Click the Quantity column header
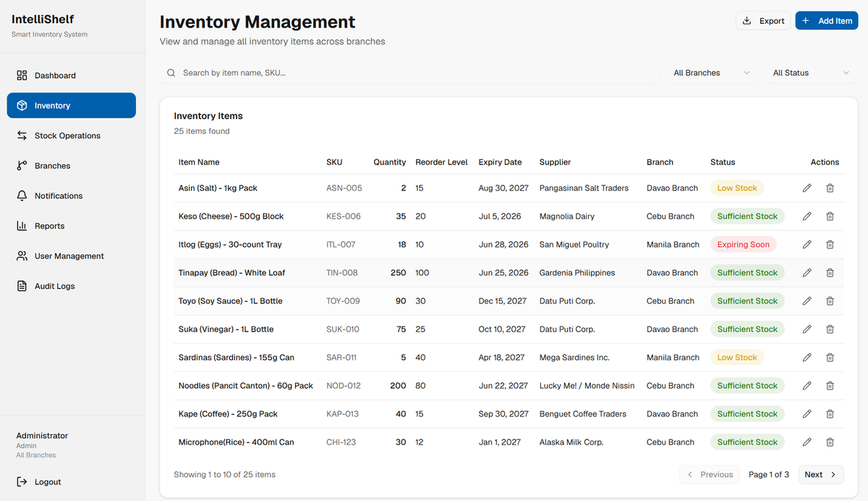This screenshot has width=868, height=501. pos(390,162)
